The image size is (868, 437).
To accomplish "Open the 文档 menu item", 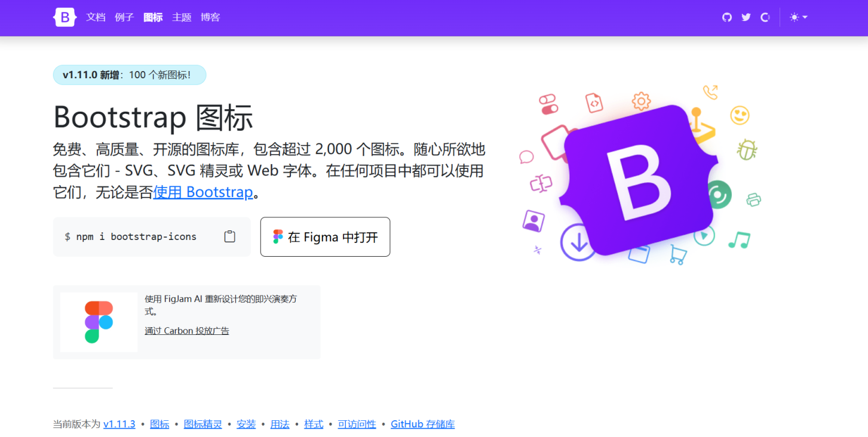I will (x=96, y=17).
